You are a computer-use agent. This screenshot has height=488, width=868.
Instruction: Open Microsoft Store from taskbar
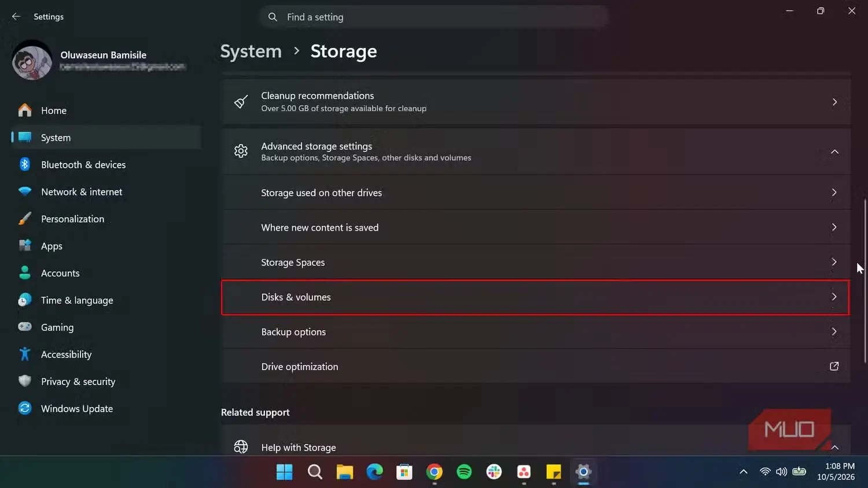[x=404, y=472]
